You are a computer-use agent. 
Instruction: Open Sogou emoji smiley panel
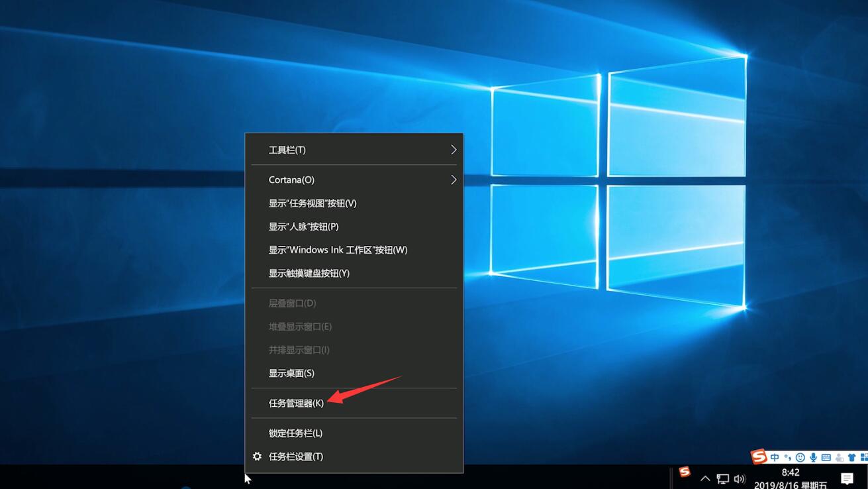coord(800,457)
